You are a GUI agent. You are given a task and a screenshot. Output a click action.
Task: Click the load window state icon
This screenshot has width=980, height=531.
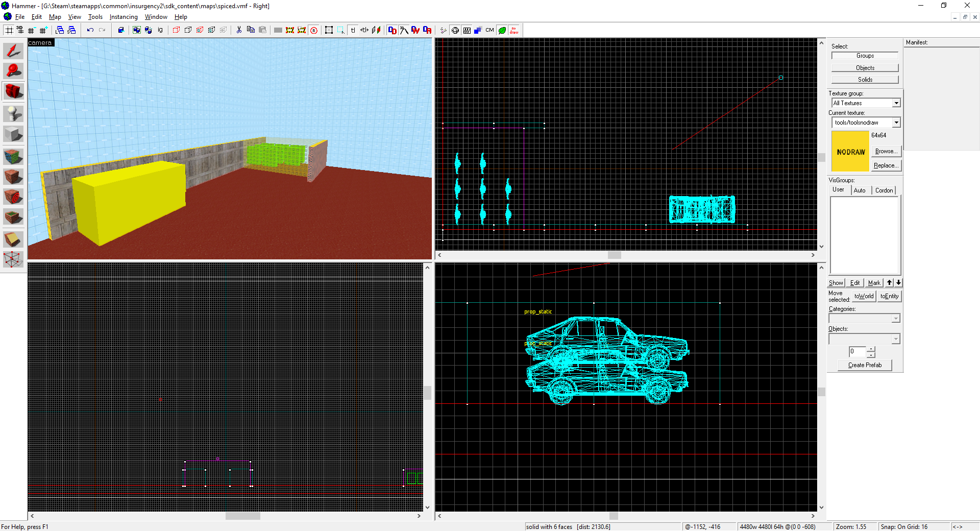[60, 30]
